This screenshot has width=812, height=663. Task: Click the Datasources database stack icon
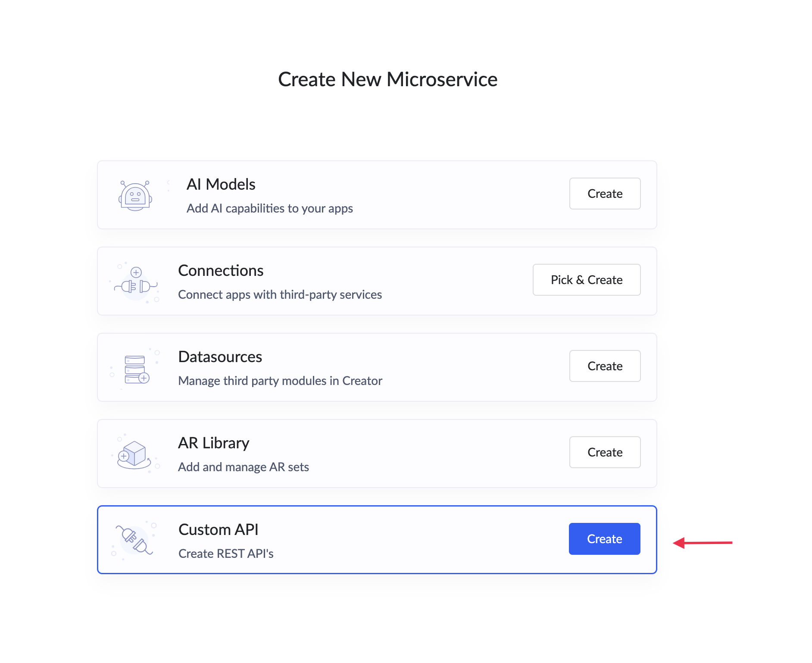coord(136,369)
